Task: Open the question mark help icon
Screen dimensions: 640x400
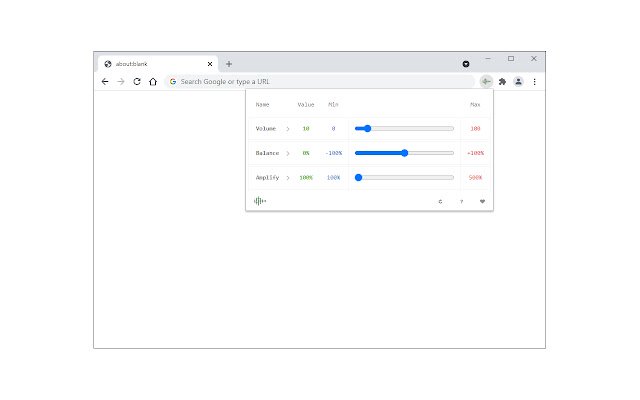Action: point(462,201)
